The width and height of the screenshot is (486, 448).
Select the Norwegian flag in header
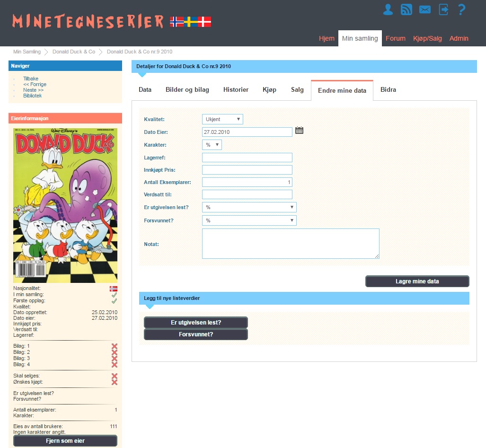[177, 22]
